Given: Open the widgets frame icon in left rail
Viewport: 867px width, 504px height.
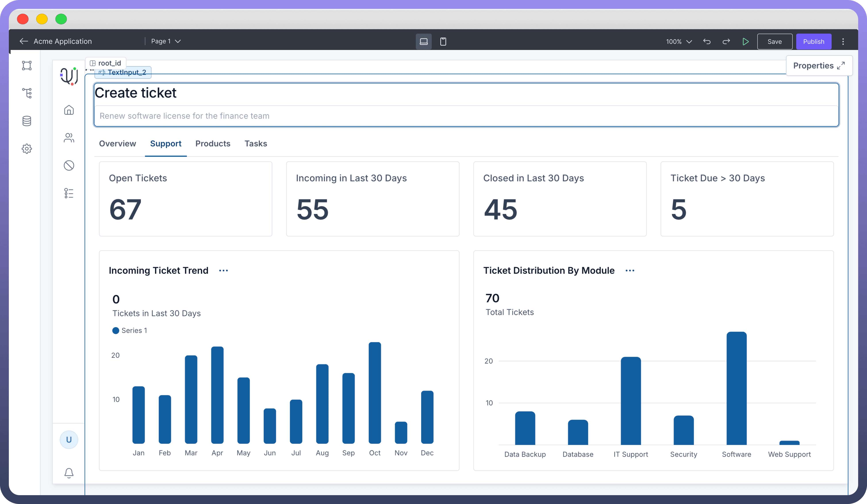Looking at the screenshot, I should 27,65.
